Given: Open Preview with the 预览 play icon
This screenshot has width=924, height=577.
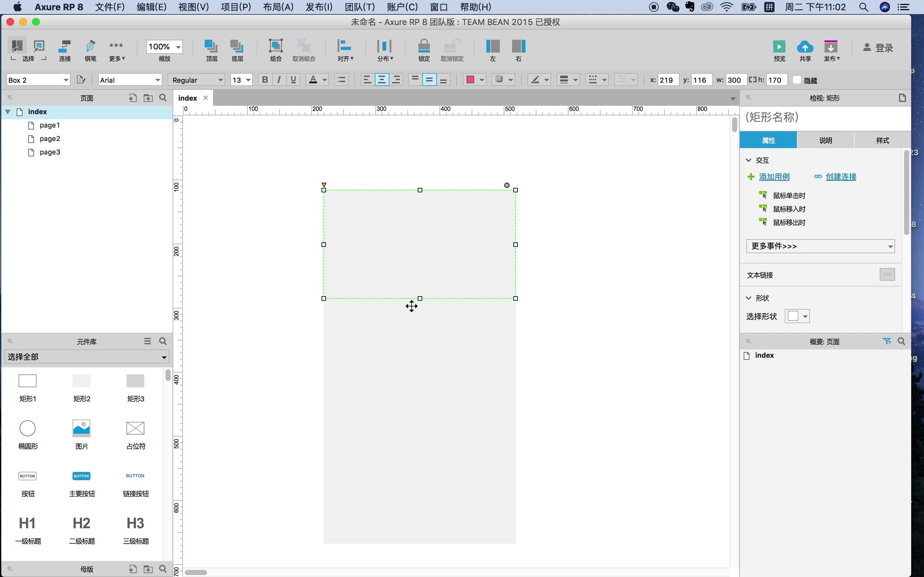Looking at the screenshot, I should pos(779,47).
